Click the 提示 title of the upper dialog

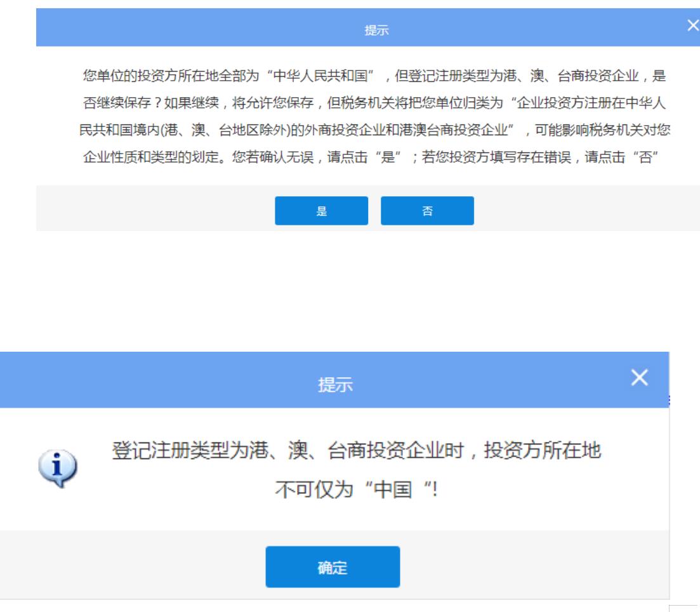[376, 30]
